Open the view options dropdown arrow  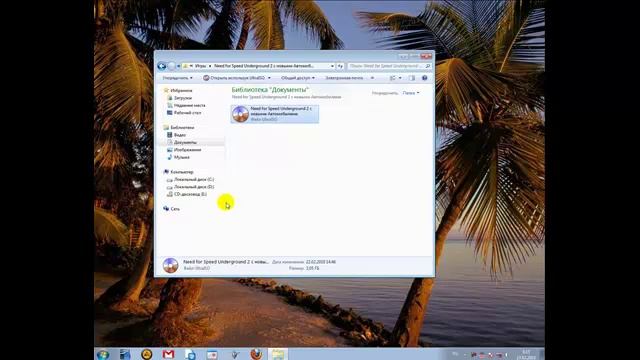[x=400, y=78]
